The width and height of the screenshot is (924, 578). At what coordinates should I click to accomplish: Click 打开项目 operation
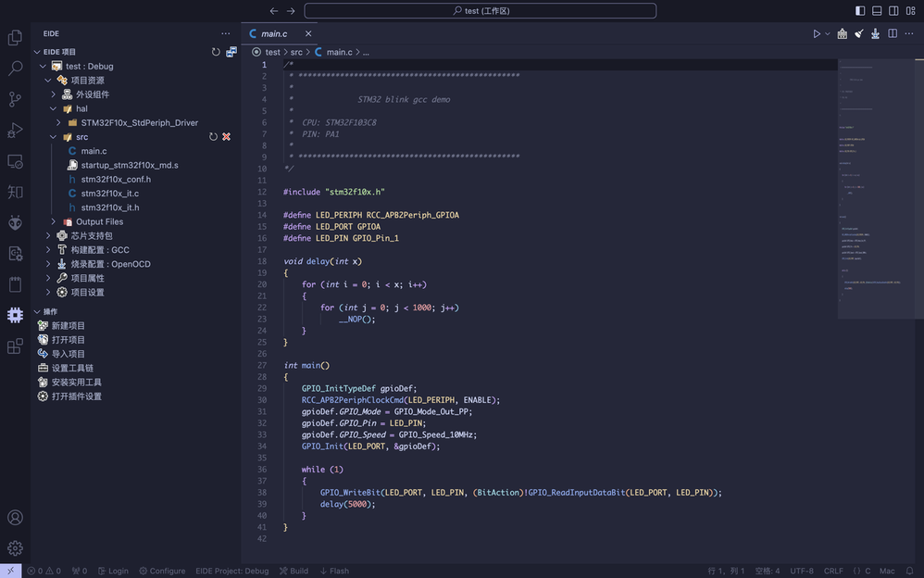click(69, 340)
